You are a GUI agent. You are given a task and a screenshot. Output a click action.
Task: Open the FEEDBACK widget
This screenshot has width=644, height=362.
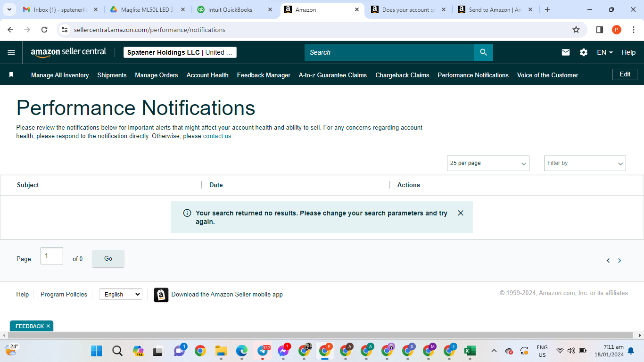pyautogui.click(x=29, y=326)
